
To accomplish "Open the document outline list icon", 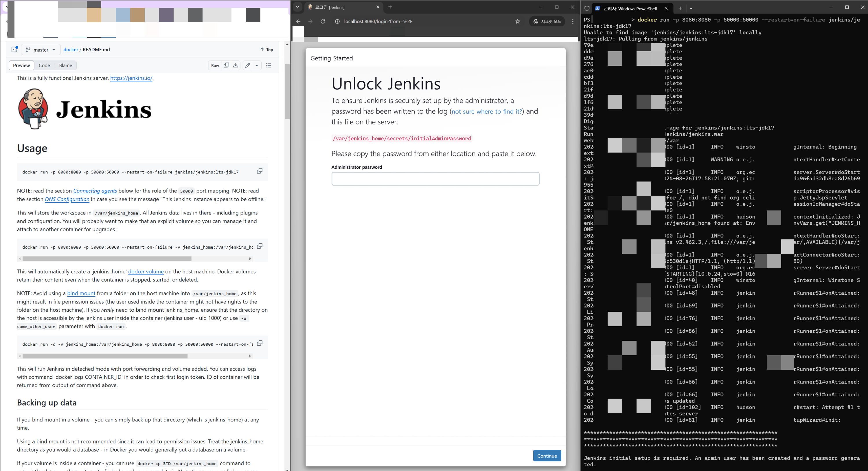I will pyautogui.click(x=269, y=65).
